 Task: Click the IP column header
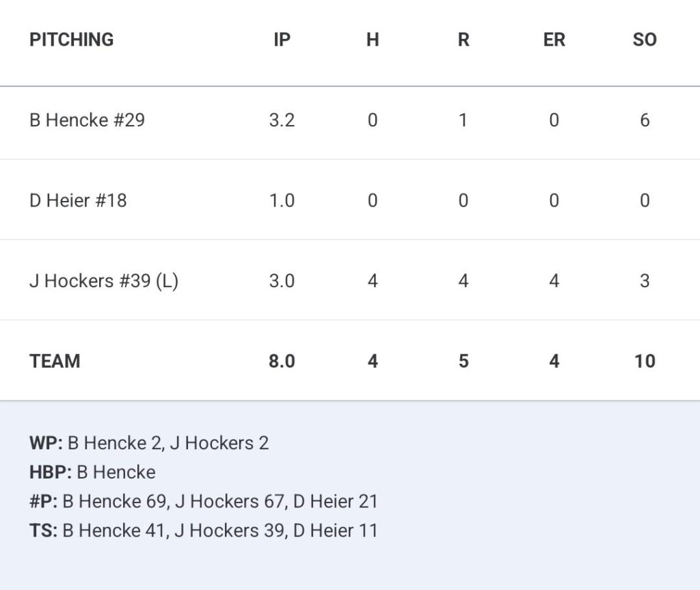282,40
